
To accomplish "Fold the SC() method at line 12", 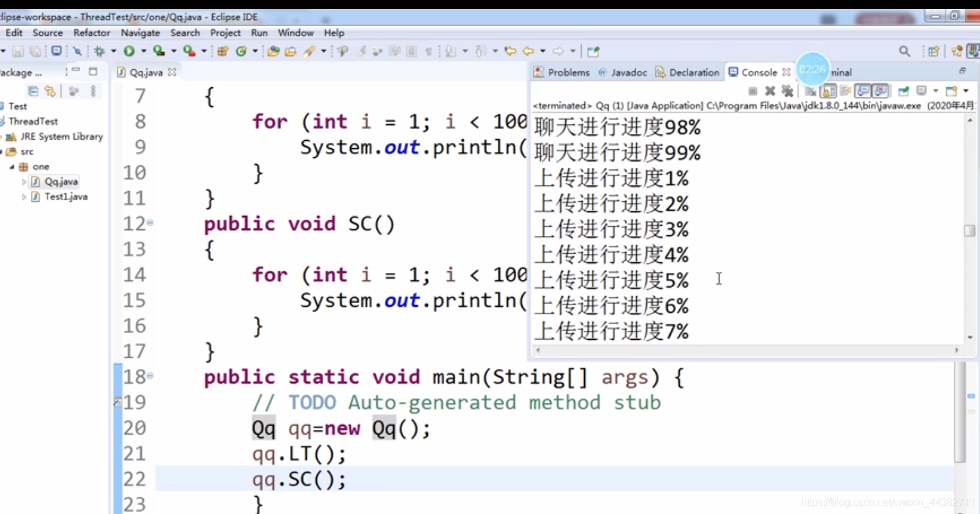I will 150,223.
